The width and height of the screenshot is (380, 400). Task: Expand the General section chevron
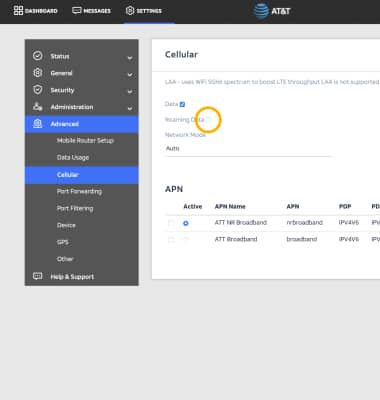(x=130, y=75)
